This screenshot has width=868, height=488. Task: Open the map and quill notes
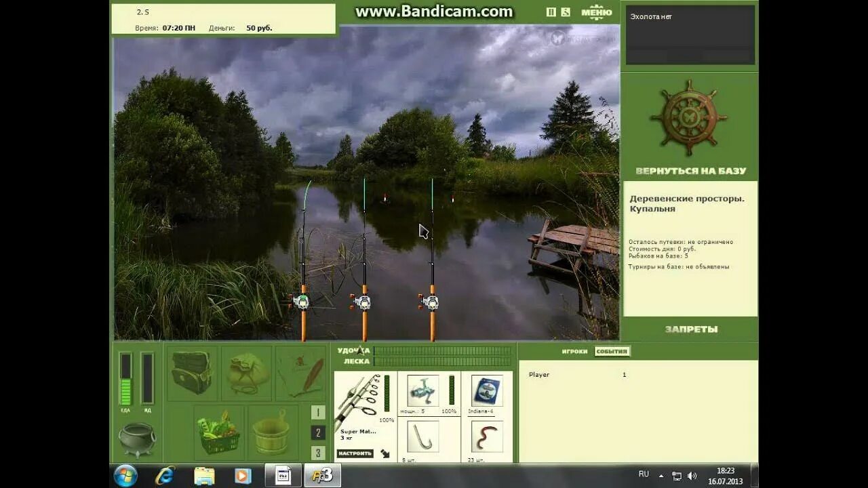(x=301, y=373)
